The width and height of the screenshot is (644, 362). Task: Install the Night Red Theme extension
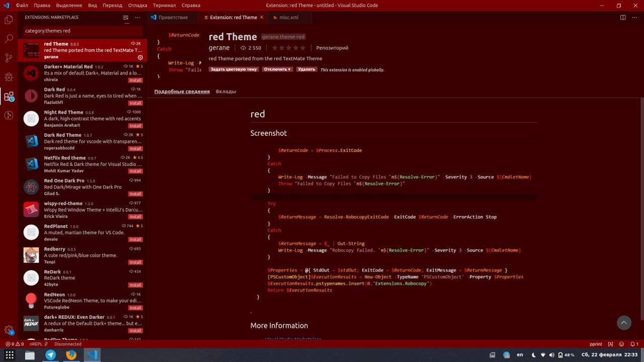coord(135,126)
